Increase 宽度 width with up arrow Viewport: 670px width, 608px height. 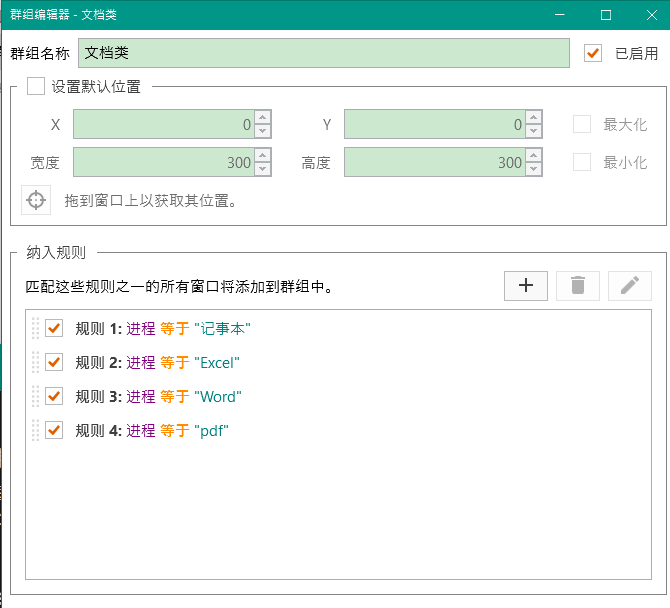(262, 156)
